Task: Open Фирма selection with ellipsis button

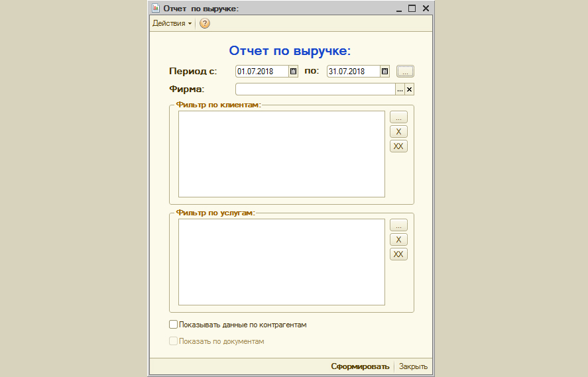Action: point(400,90)
